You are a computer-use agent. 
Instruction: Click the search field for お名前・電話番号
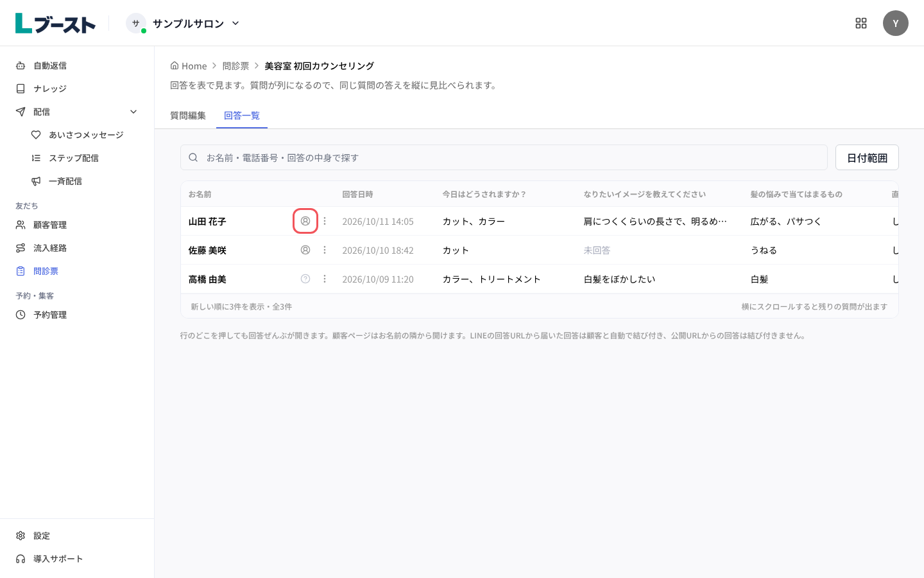[x=504, y=157]
